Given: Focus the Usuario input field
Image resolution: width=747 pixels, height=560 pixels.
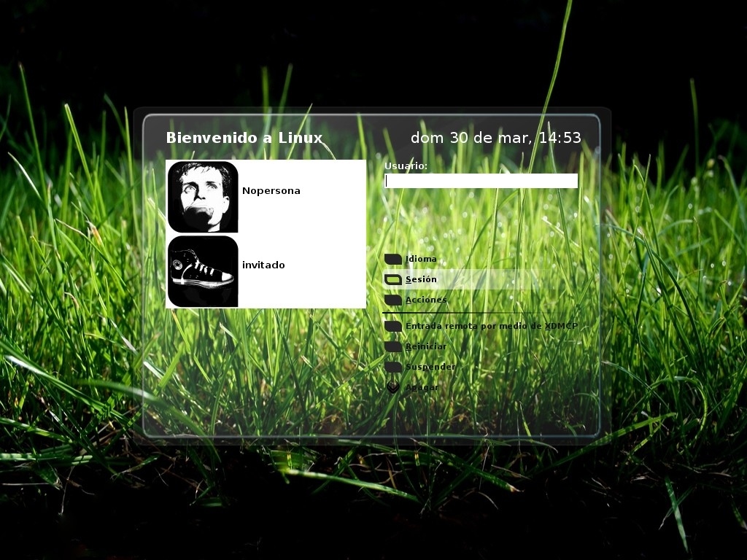Looking at the screenshot, I should point(481,181).
